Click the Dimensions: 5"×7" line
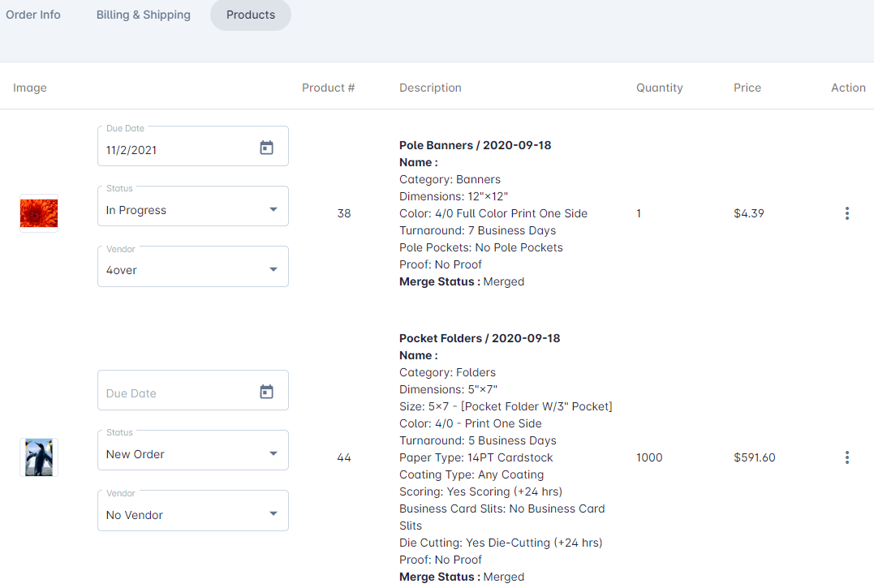The height and width of the screenshot is (588, 874). pyautogui.click(x=448, y=390)
